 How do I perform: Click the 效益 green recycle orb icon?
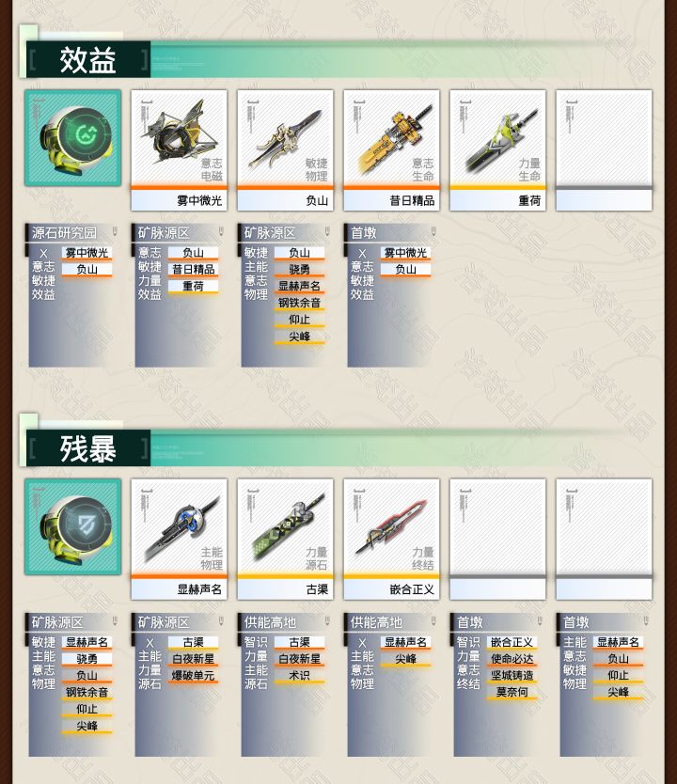[73, 138]
